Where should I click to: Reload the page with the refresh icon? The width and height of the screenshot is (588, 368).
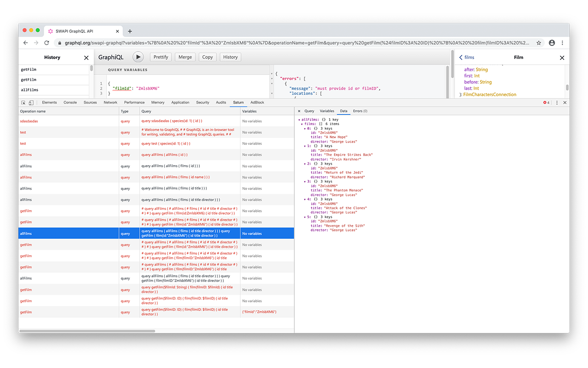pos(46,43)
